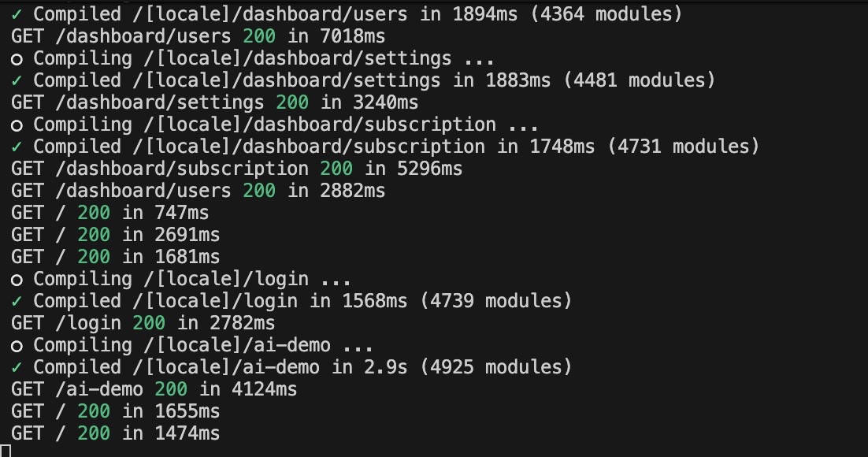Click the green checkmark before Compiled dashboard/settings
This screenshot has height=457, width=868.
tap(17, 80)
